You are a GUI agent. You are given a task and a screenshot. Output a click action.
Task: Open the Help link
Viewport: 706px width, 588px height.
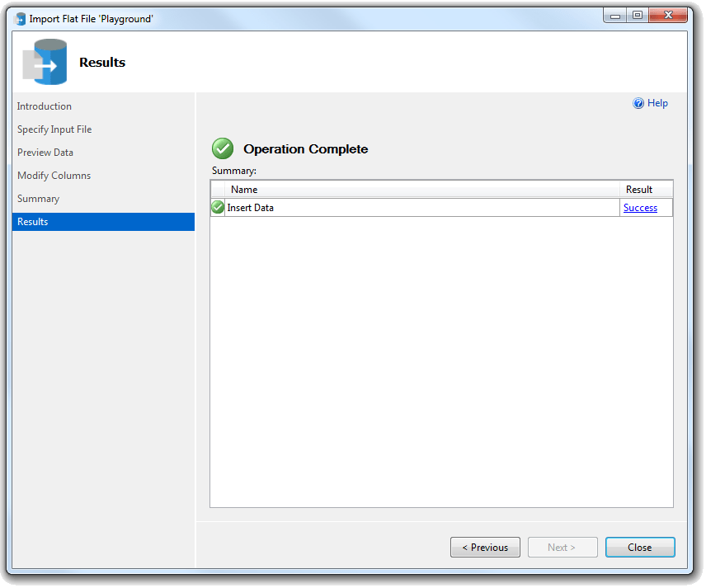(x=657, y=103)
